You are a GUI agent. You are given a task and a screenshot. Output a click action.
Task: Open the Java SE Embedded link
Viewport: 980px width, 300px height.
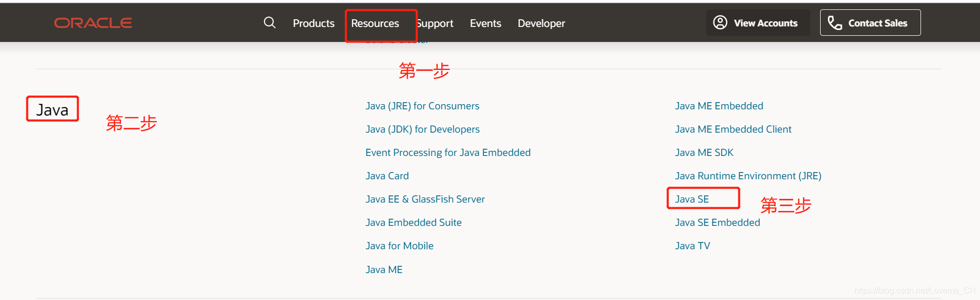coord(718,222)
